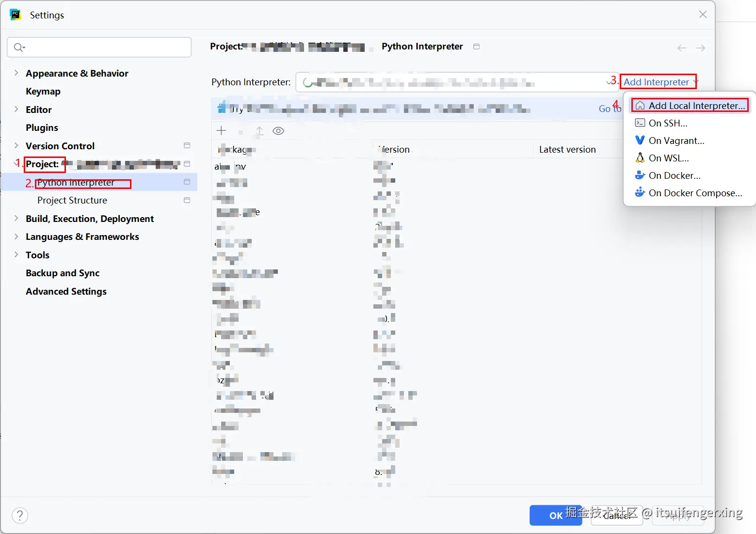Choose On Docker Compose interpreter option

tap(690, 193)
